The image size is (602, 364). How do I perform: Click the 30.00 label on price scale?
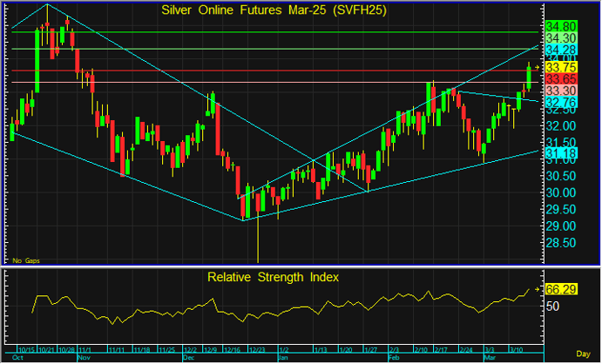pyautogui.click(x=563, y=192)
